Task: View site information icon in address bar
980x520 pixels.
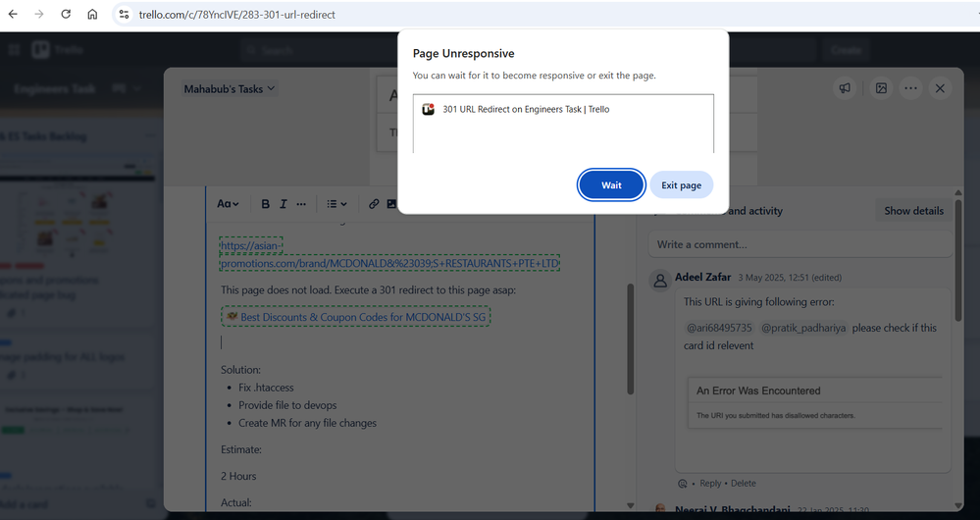Action: pos(124,14)
